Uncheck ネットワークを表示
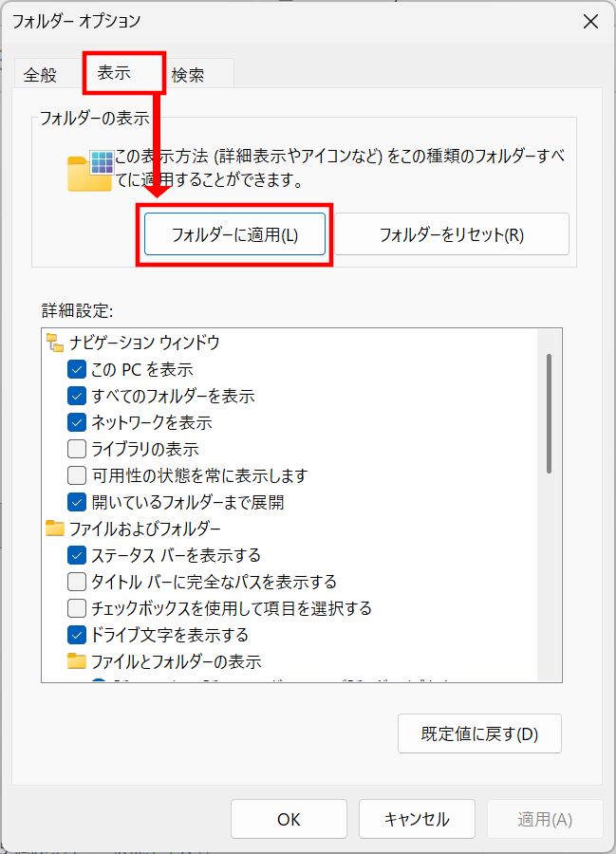The width and height of the screenshot is (616, 854). click(77, 422)
